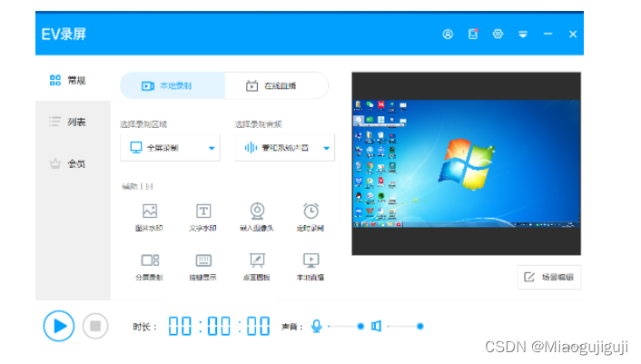641x364 pixels.
Task: Click the 选择录制区域 label
Action: coord(143,124)
